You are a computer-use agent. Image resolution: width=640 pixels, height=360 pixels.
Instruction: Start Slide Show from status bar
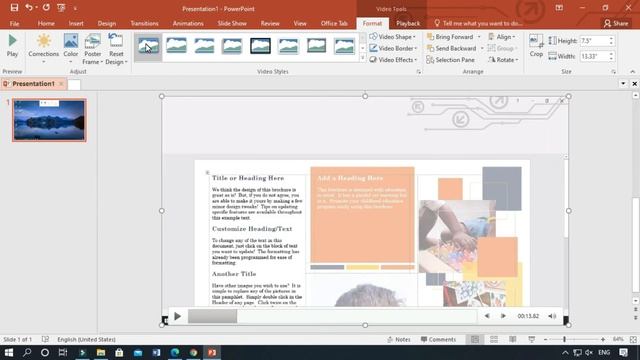(x=531, y=339)
